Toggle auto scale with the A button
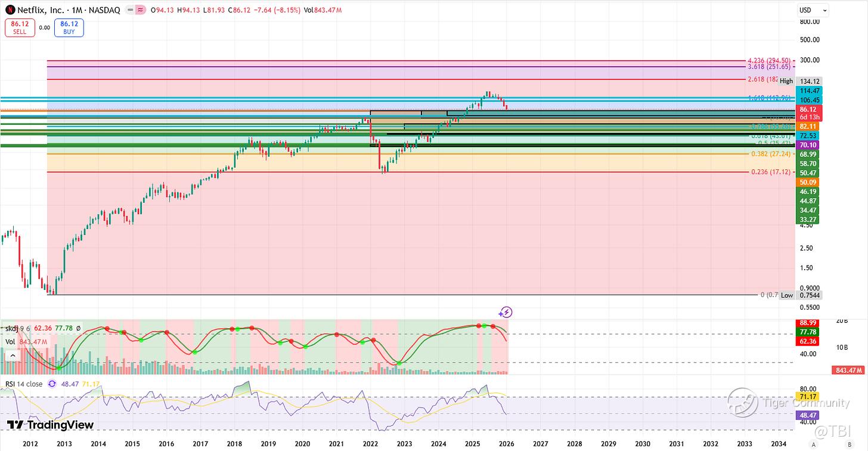 (813, 445)
